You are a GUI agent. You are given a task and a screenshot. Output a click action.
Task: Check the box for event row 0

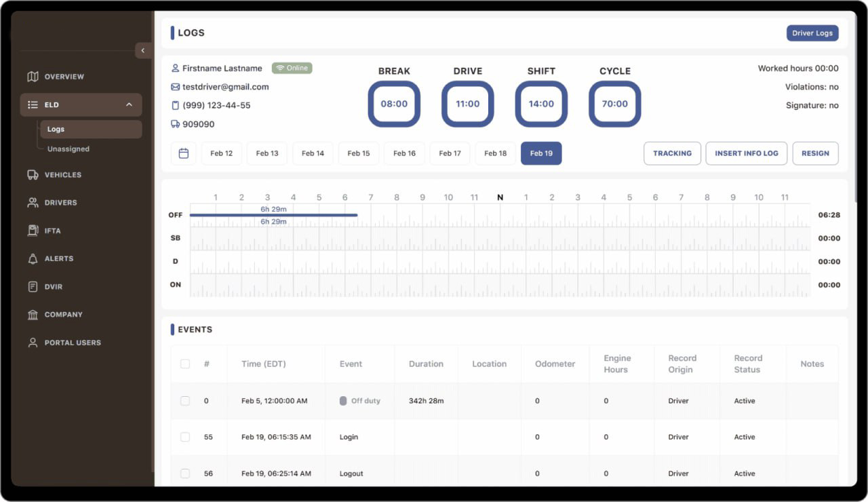[x=185, y=401]
